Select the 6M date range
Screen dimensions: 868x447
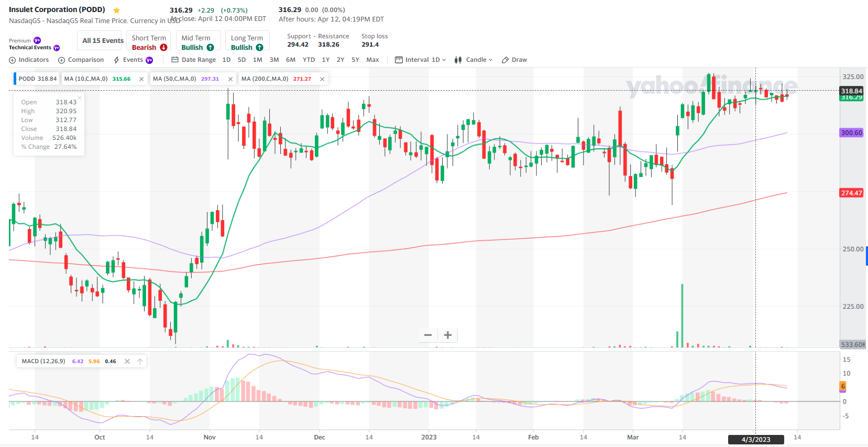point(291,60)
